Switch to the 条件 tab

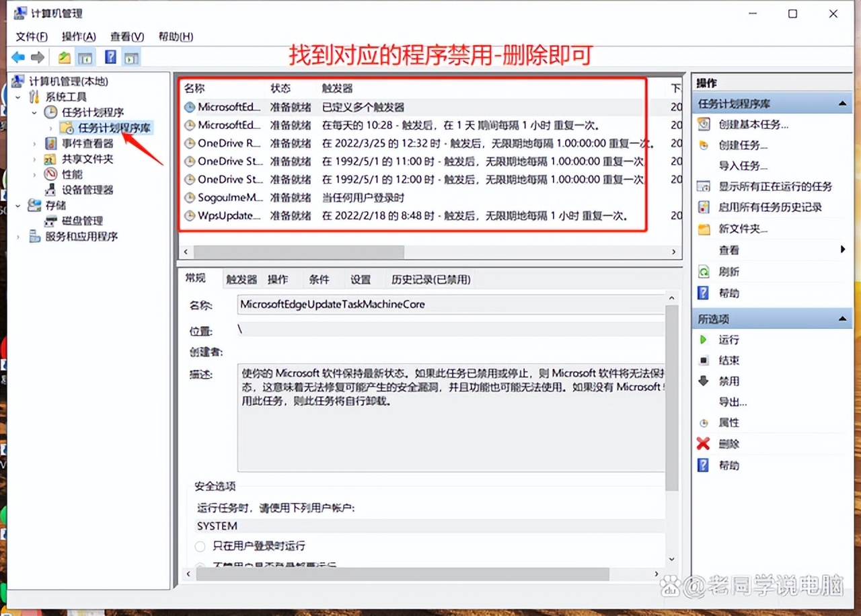pyautogui.click(x=320, y=279)
